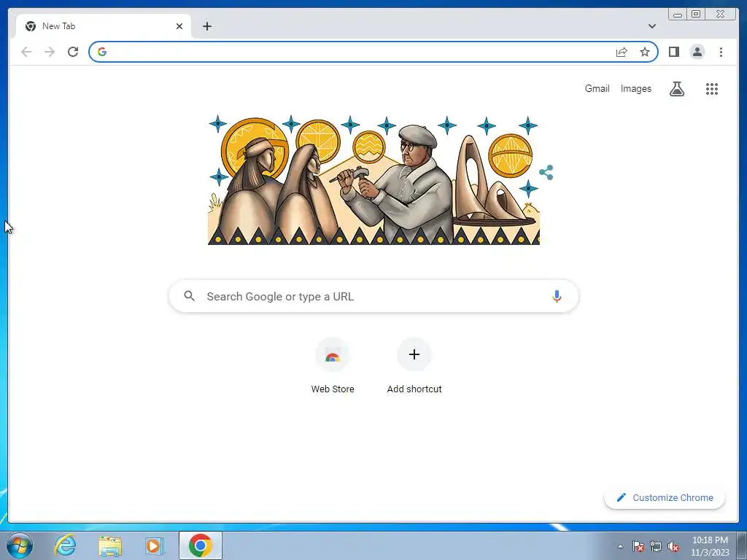
Task: Click Customize Chrome button
Action: tap(665, 497)
